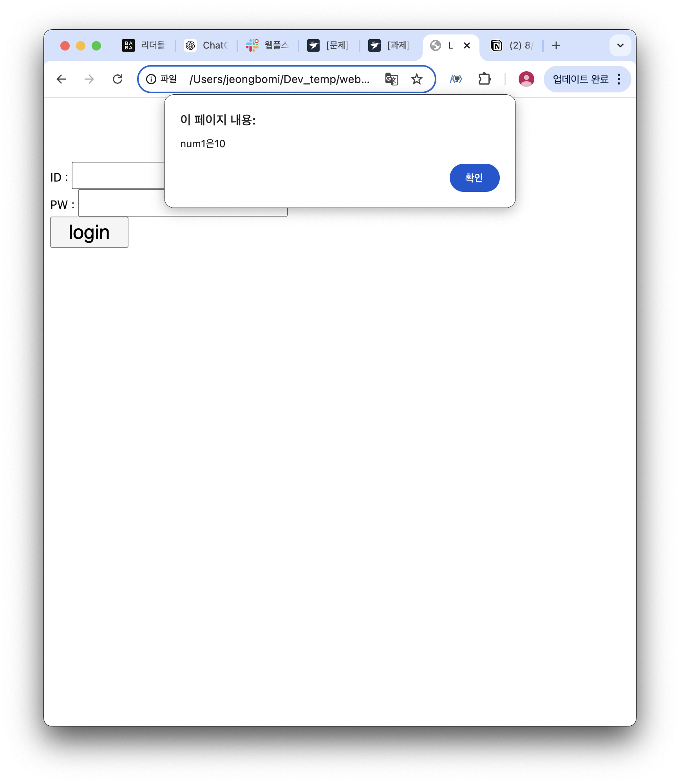Close the active browser tab
Image resolution: width=680 pixels, height=784 pixels.
(467, 45)
